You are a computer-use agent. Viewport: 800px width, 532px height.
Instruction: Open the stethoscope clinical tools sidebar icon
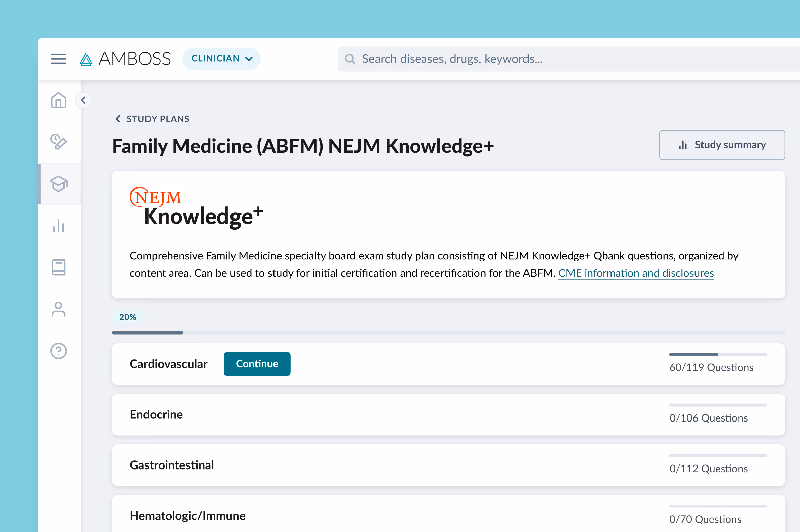[58, 142]
